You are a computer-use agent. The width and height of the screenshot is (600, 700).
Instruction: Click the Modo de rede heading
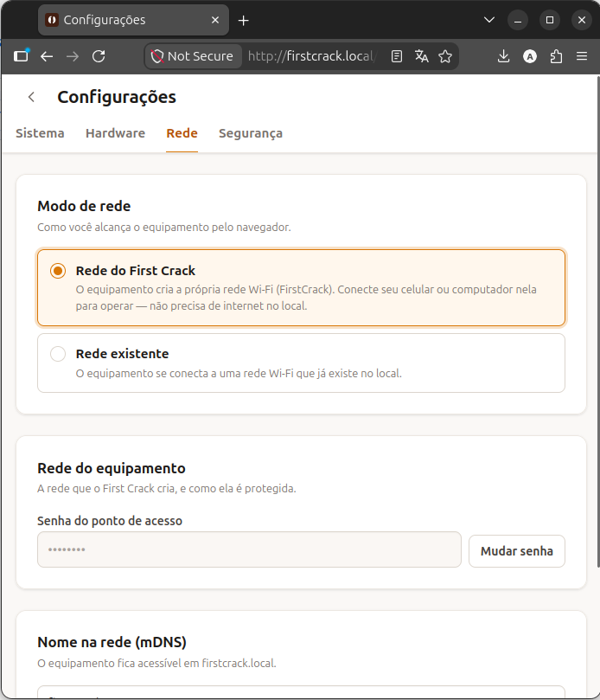pyautogui.click(x=85, y=206)
